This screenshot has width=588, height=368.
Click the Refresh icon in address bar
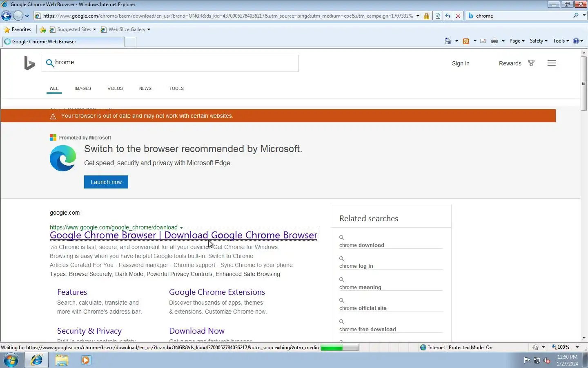pyautogui.click(x=448, y=16)
